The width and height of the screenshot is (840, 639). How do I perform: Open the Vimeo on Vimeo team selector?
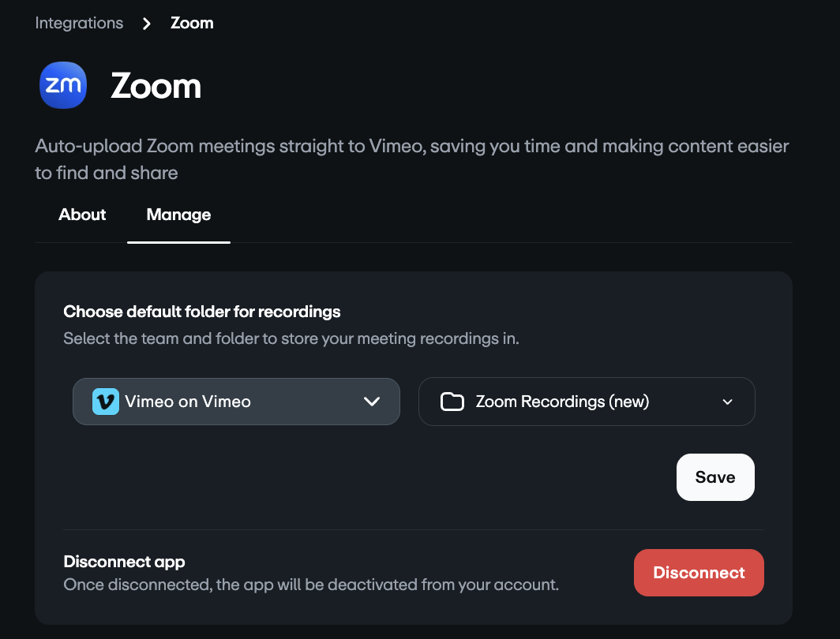236,402
